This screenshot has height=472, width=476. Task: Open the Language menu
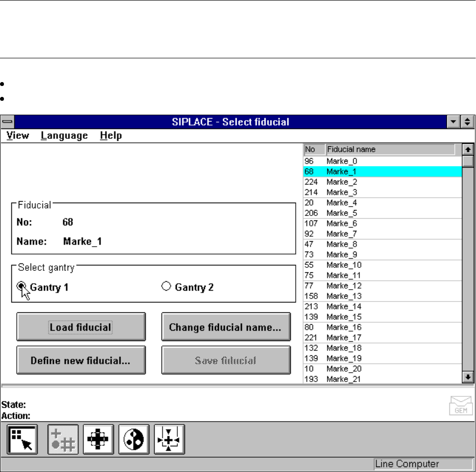pyautogui.click(x=64, y=135)
